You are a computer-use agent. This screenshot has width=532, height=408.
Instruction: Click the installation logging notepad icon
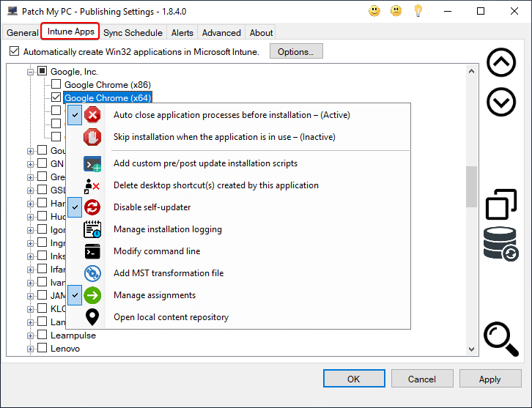coord(92,229)
